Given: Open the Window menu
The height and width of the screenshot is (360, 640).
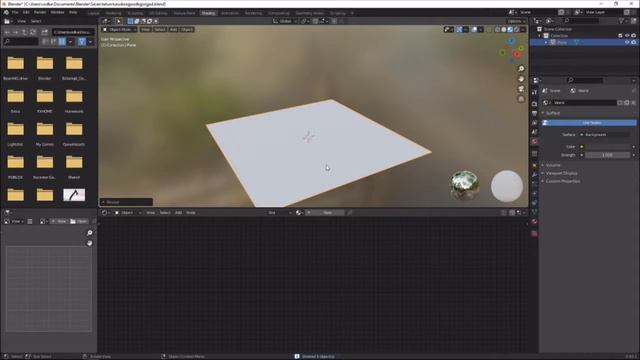Looking at the screenshot, I should [57, 13].
